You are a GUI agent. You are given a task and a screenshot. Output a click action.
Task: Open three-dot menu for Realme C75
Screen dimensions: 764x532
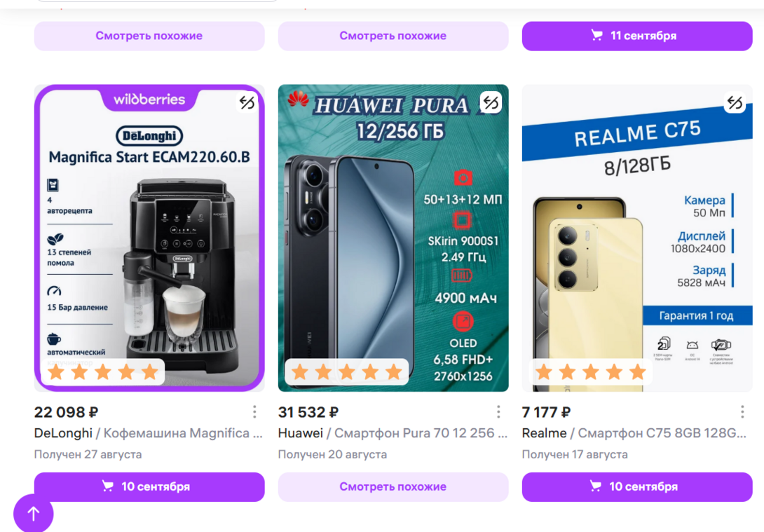click(x=742, y=412)
